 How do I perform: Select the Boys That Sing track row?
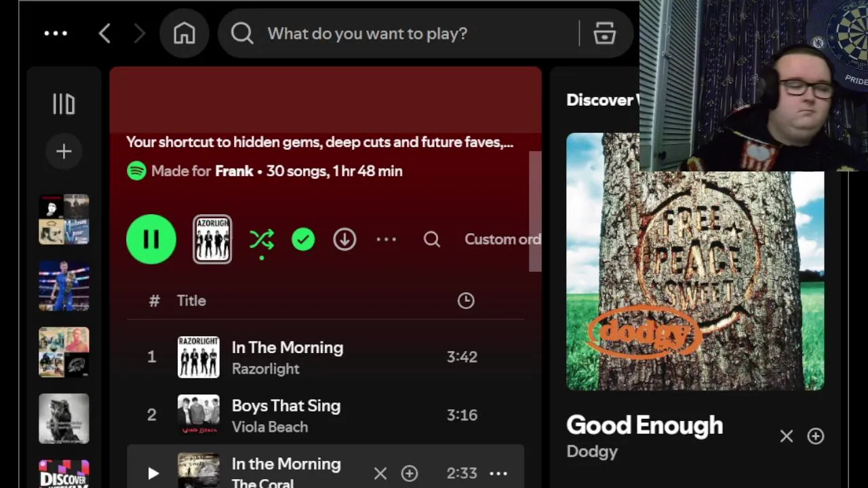[325, 415]
